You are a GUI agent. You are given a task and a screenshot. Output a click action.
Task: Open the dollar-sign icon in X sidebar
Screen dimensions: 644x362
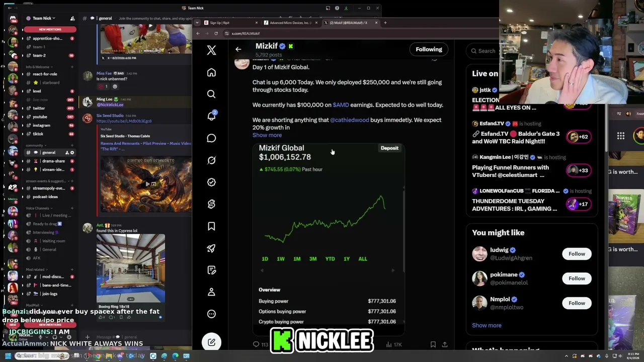pyautogui.click(x=211, y=204)
